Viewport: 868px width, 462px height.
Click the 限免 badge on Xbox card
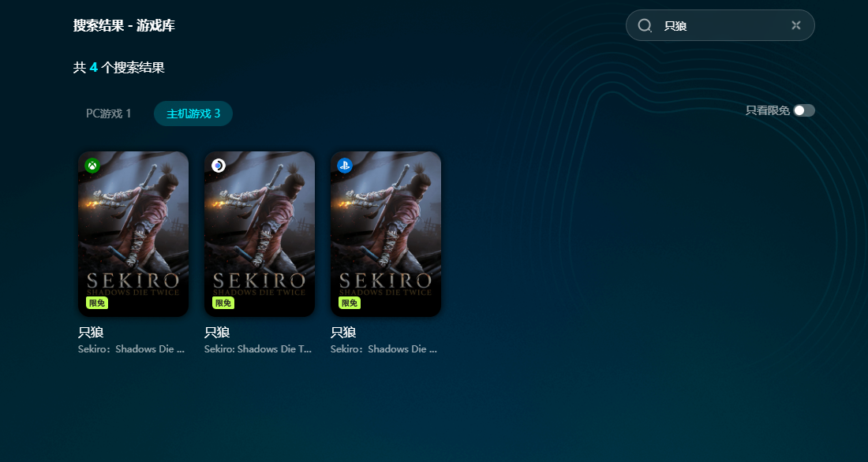click(x=97, y=304)
